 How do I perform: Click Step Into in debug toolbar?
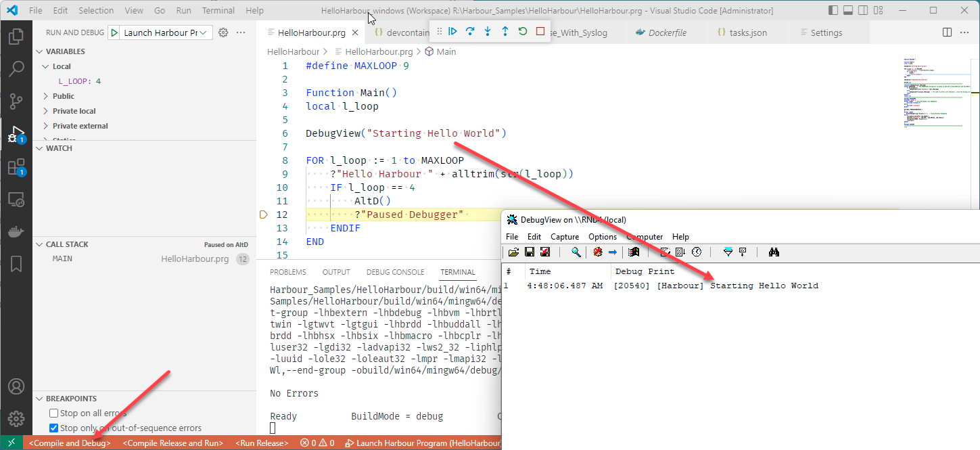pyautogui.click(x=488, y=32)
